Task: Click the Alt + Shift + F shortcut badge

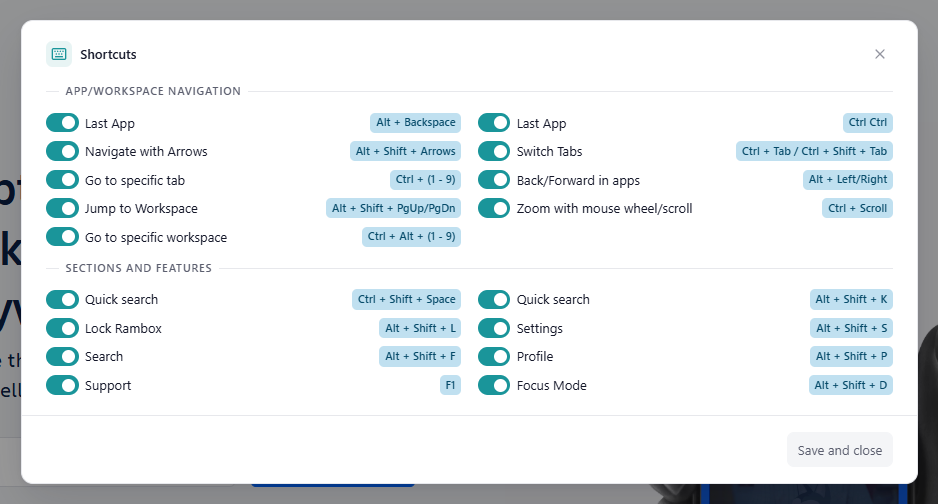Action: (420, 356)
